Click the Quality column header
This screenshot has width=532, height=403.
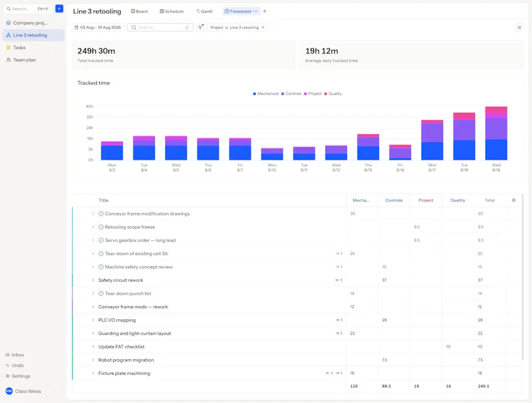458,200
